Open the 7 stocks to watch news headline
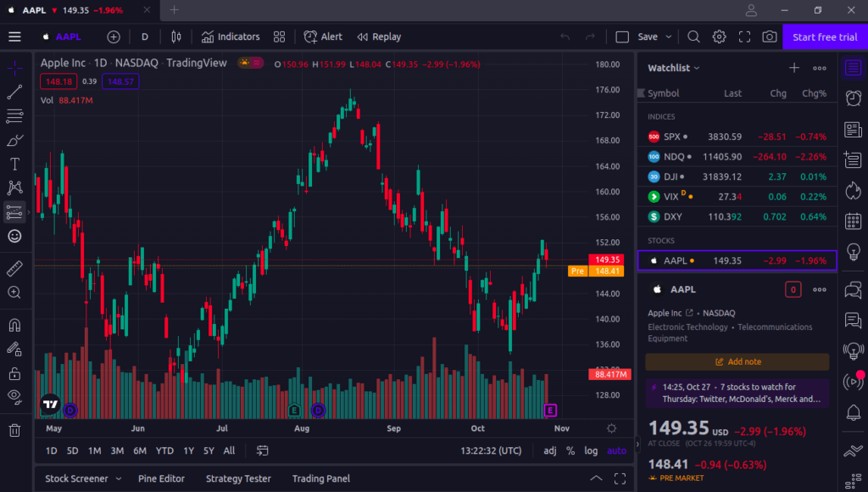The image size is (868, 492). pos(737,393)
